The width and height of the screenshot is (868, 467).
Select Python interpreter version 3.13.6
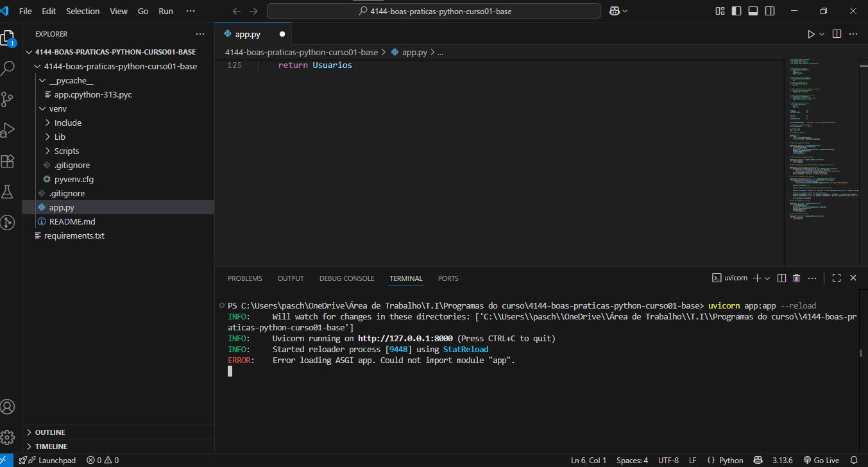[783, 460]
